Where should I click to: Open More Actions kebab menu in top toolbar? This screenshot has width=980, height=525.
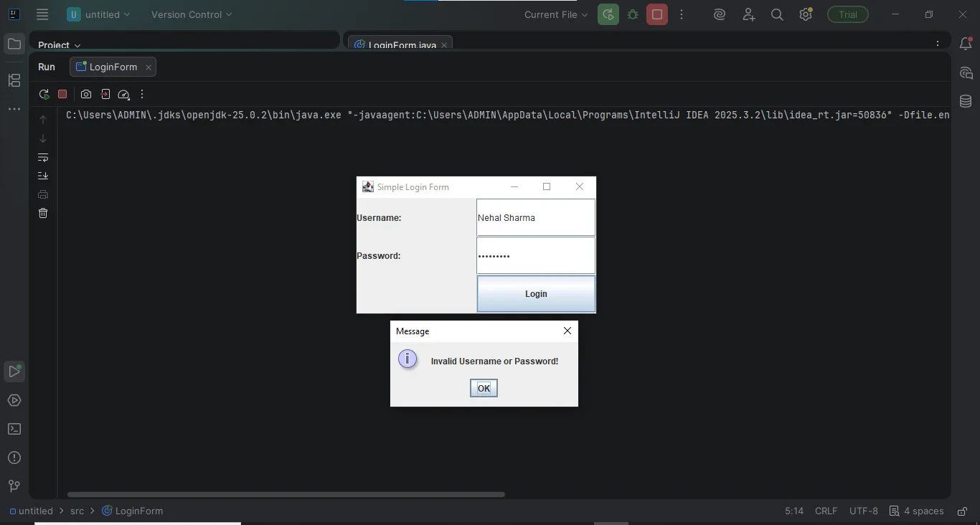tap(682, 14)
